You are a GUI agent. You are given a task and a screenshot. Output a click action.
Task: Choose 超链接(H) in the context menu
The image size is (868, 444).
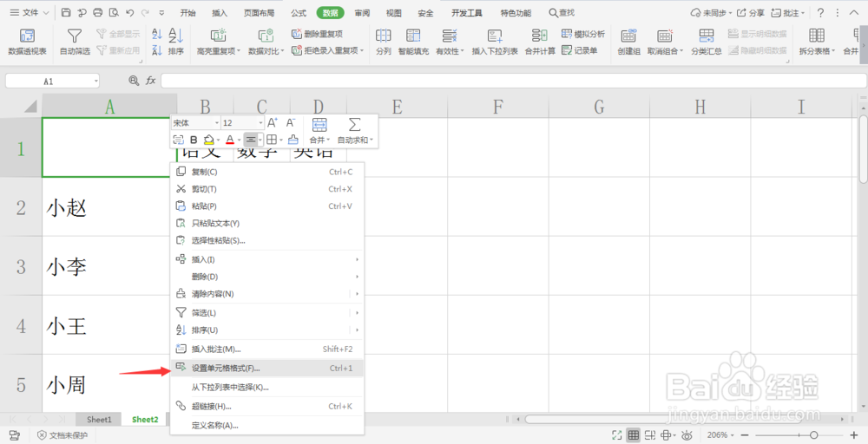pyautogui.click(x=266, y=407)
